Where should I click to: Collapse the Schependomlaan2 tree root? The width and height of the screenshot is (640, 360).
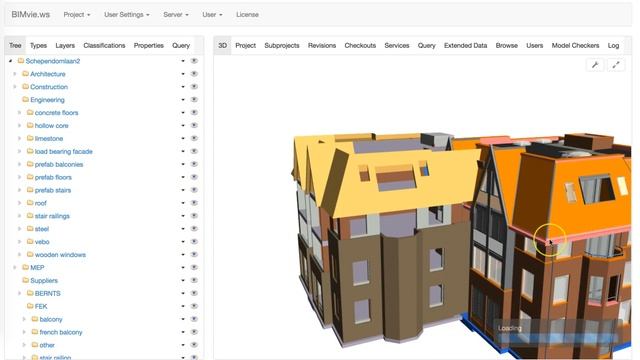[x=11, y=61]
